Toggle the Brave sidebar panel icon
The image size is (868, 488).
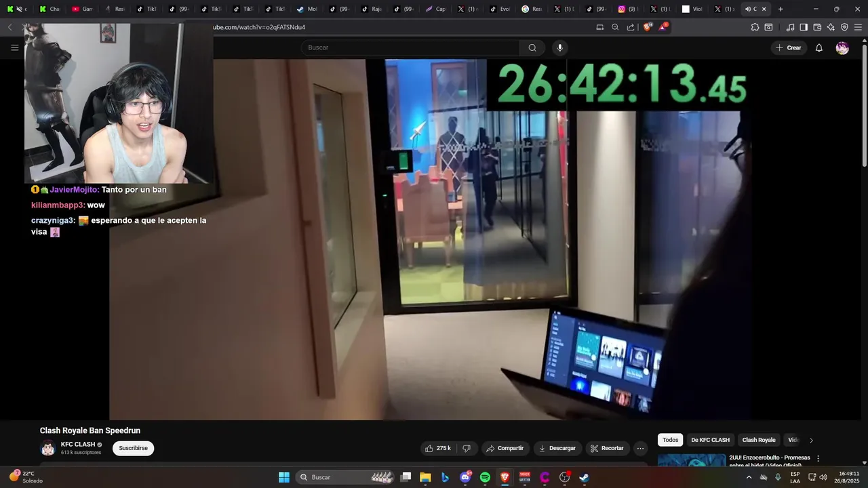click(804, 27)
